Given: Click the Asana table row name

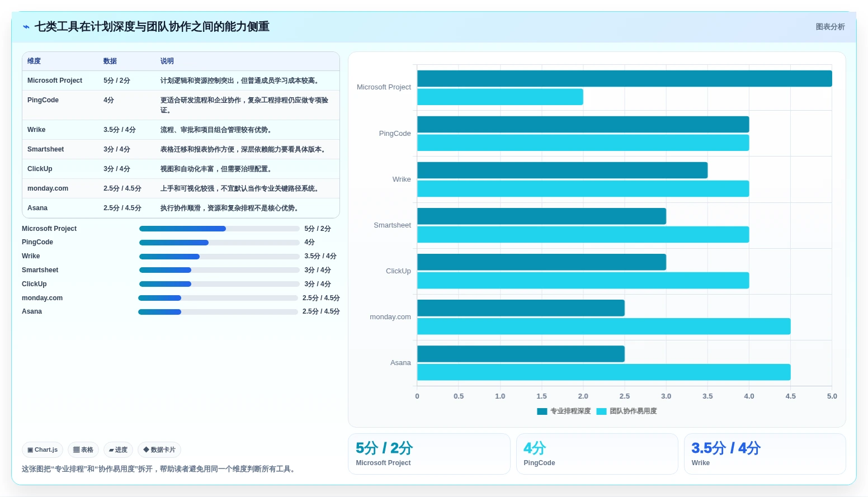Looking at the screenshot, I should point(37,208).
